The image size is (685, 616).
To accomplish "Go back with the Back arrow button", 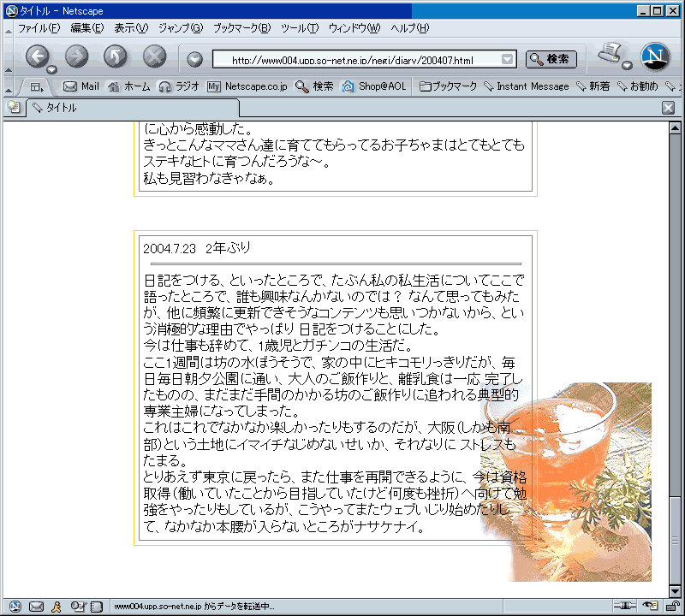I will (37, 56).
